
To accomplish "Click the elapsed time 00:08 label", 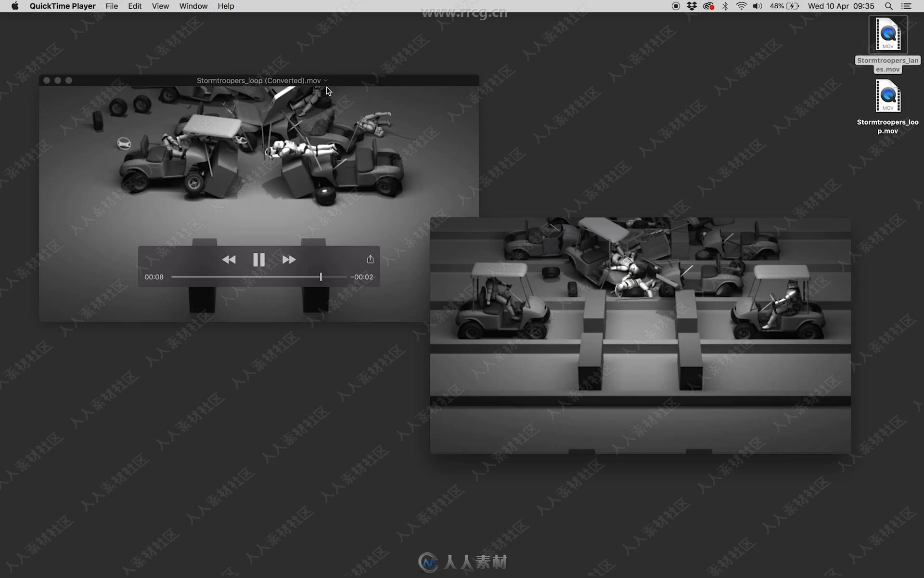I will point(154,277).
